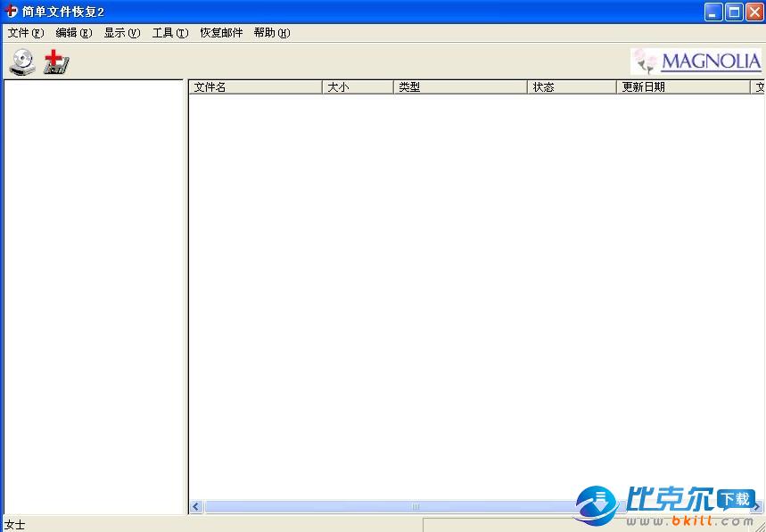Open the 文件 menu

click(25, 33)
